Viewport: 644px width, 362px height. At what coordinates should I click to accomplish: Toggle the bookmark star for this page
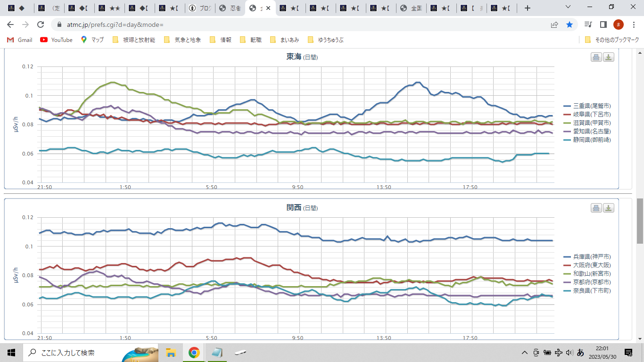pyautogui.click(x=570, y=25)
